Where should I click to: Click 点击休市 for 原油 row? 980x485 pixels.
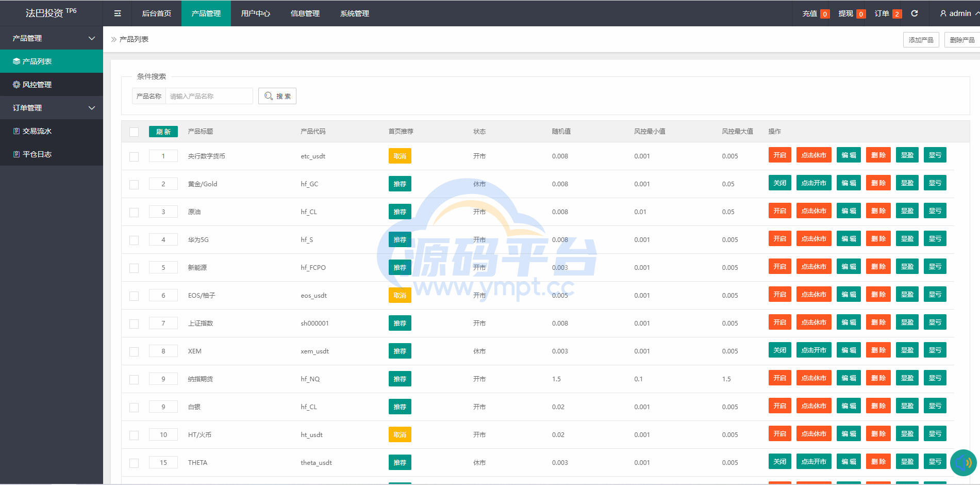(814, 211)
